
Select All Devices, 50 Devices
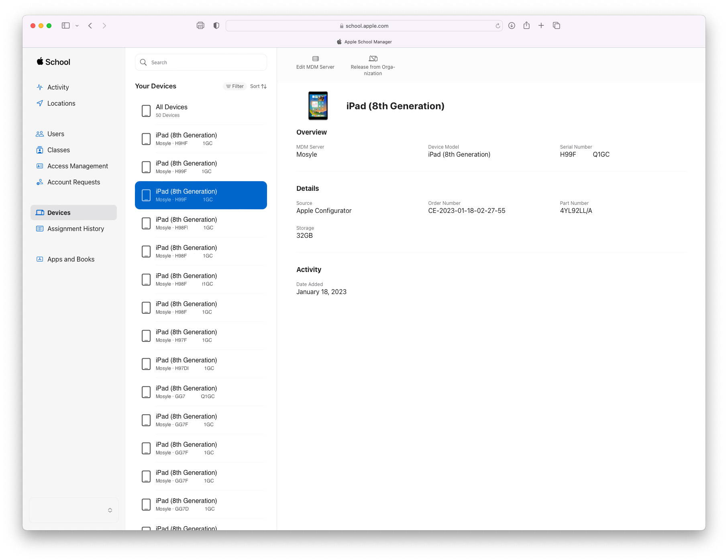[201, 111]
